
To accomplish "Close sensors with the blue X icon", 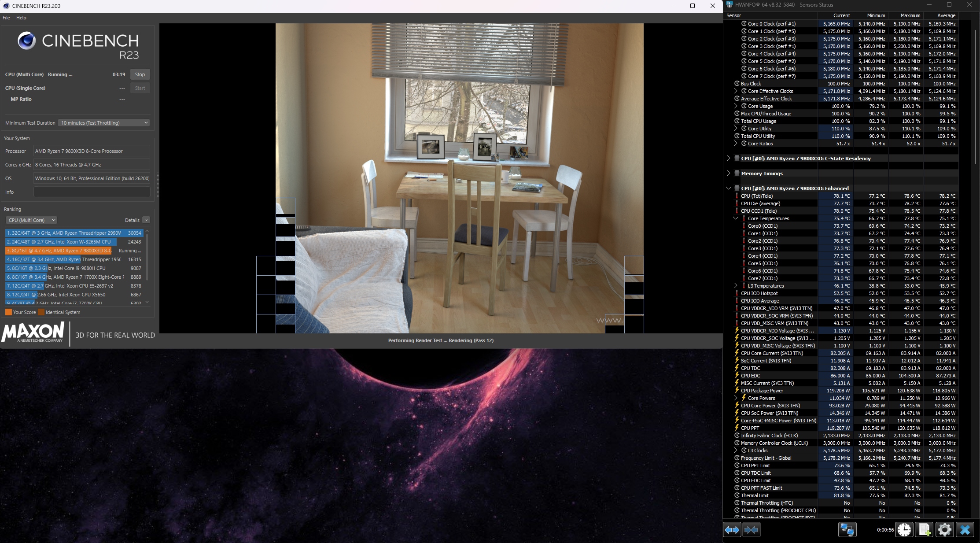I will pos(965,530).
